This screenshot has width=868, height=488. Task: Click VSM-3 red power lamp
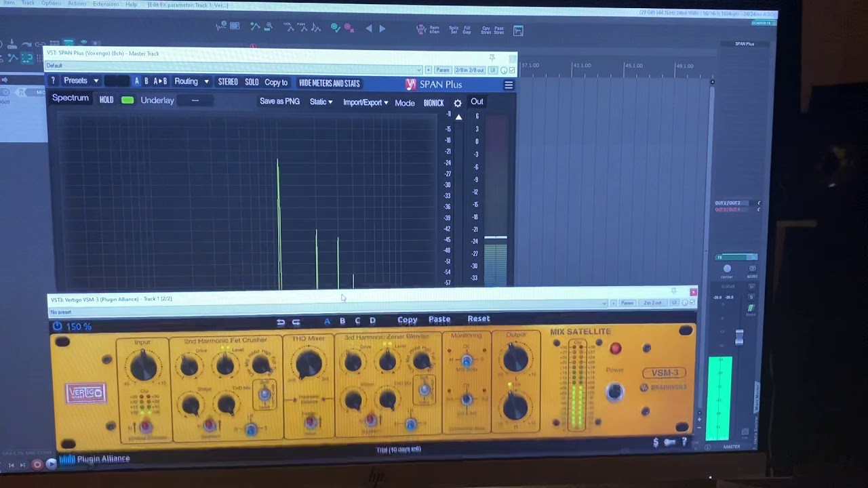click(615, 348)
